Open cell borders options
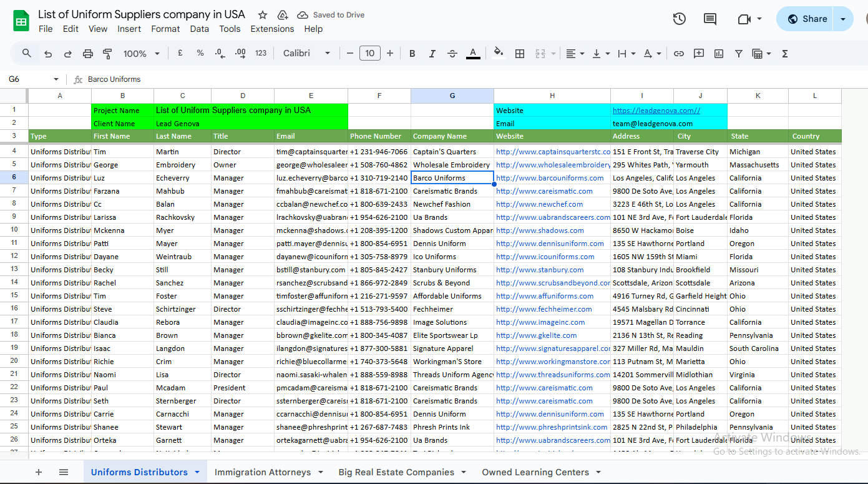Viewport: 868px width, 484px height. click(x=520, y=54)
